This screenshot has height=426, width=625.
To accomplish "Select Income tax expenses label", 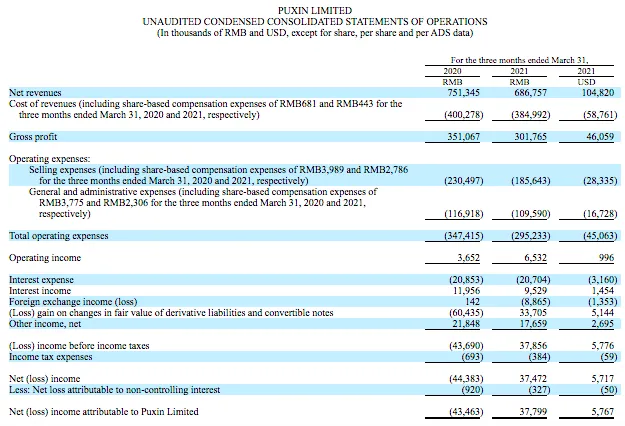I will 51,357.
